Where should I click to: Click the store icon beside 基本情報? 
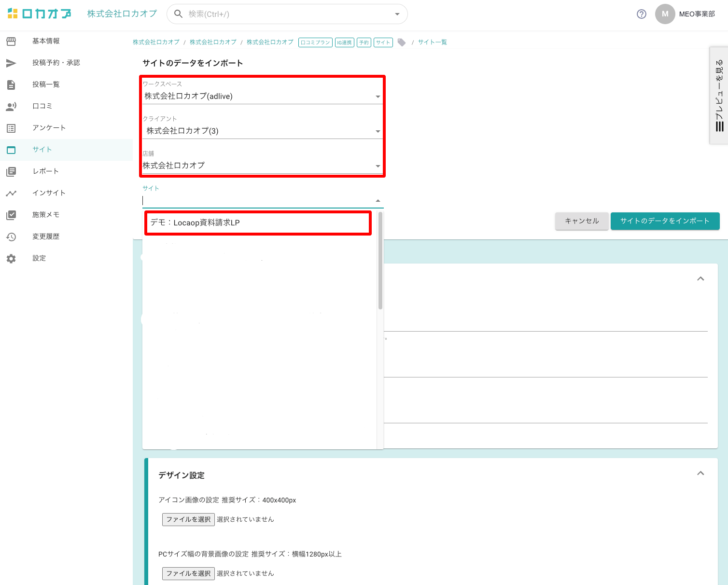[x=11, y=42]
